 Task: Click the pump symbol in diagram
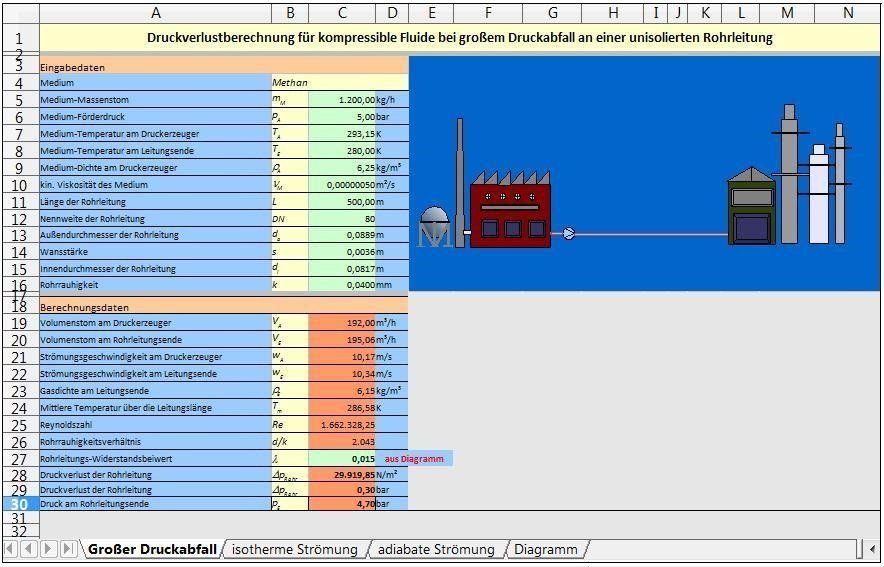click(x=569, y=233)
